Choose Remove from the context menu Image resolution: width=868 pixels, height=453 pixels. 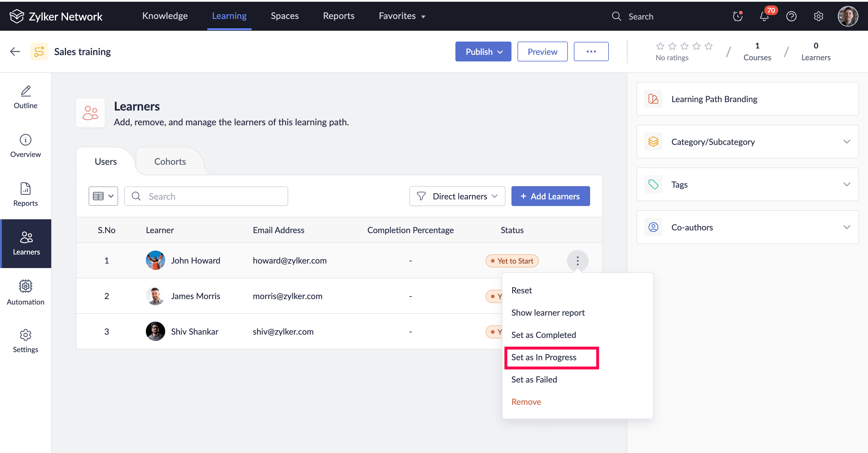pos(526,401)
